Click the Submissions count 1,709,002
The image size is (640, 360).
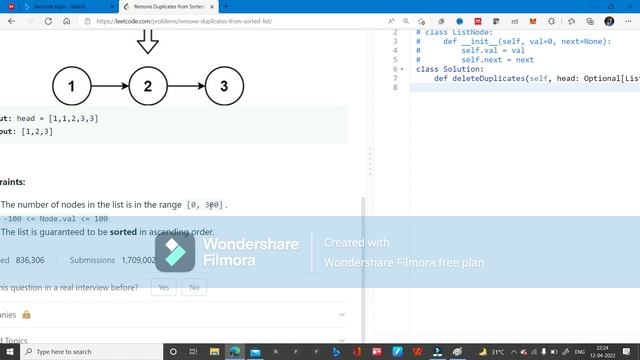point(139,260)
